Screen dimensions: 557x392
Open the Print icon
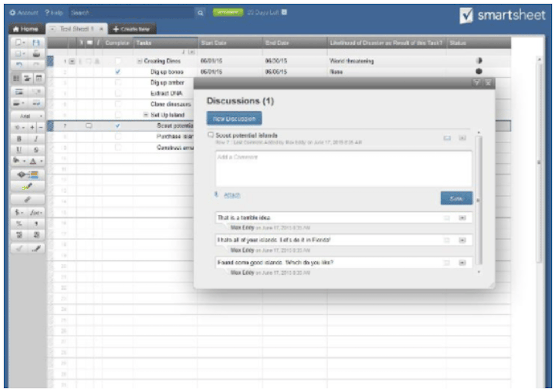(36, 54)
